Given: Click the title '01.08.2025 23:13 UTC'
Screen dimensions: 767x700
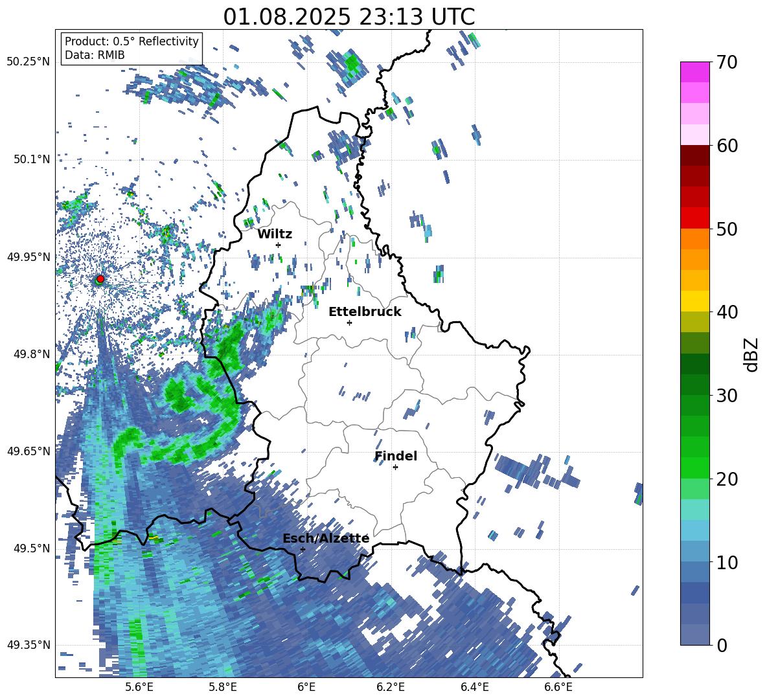Looking at the screenshot, I should pyautogui.click(x=349, y=17).
